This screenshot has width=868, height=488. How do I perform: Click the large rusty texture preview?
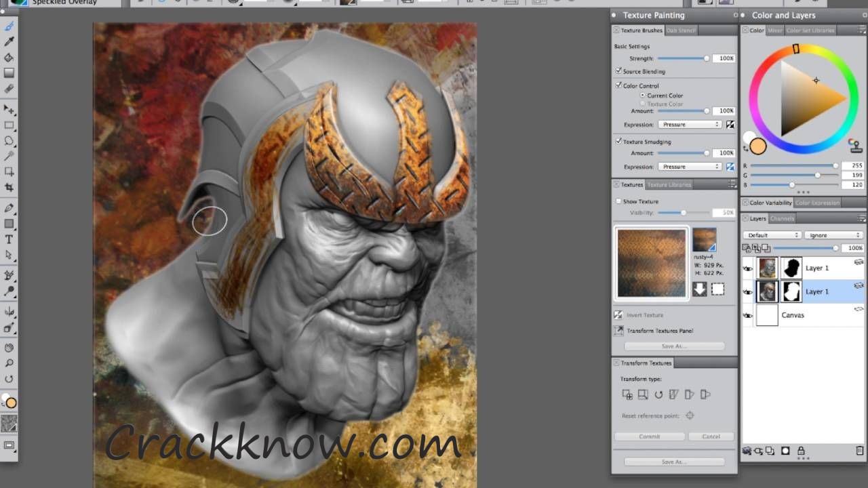(651, 263)
